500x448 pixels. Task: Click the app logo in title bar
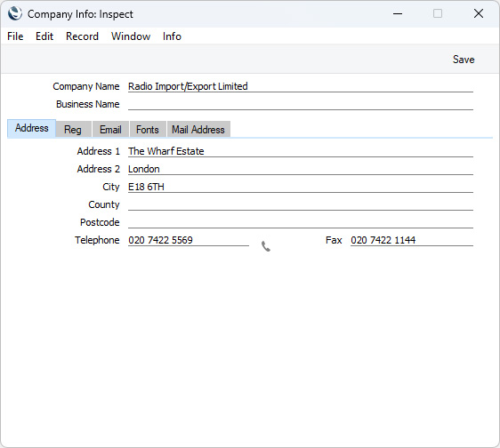[x=15, y=13]
